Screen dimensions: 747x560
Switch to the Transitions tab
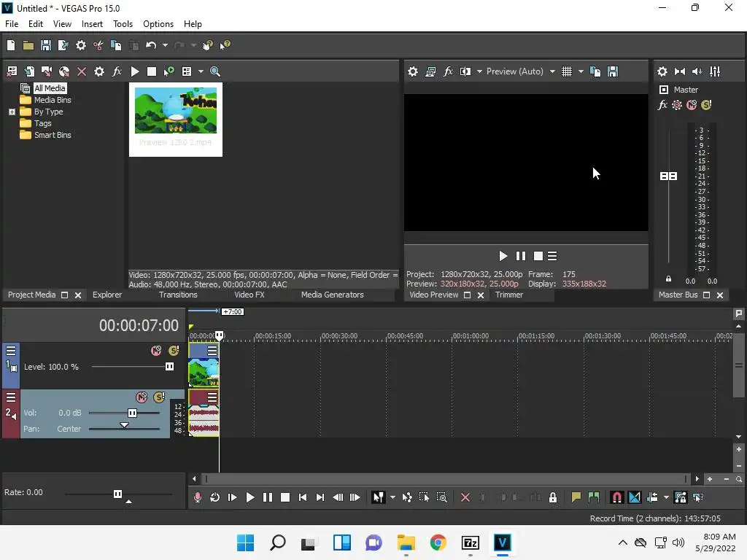pyautogui.click(x=178, y=295)
